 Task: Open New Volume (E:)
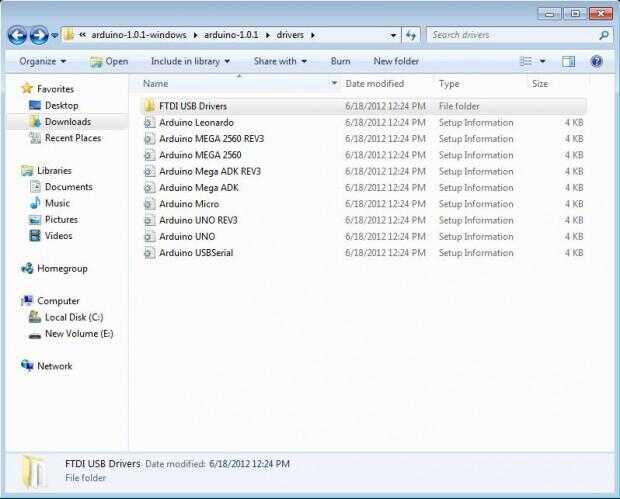[79, 333]
